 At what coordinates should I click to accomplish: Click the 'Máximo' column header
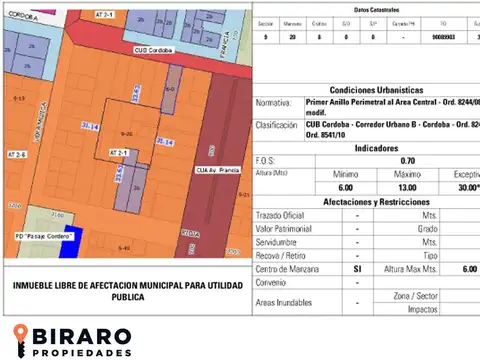coord(407,174)
